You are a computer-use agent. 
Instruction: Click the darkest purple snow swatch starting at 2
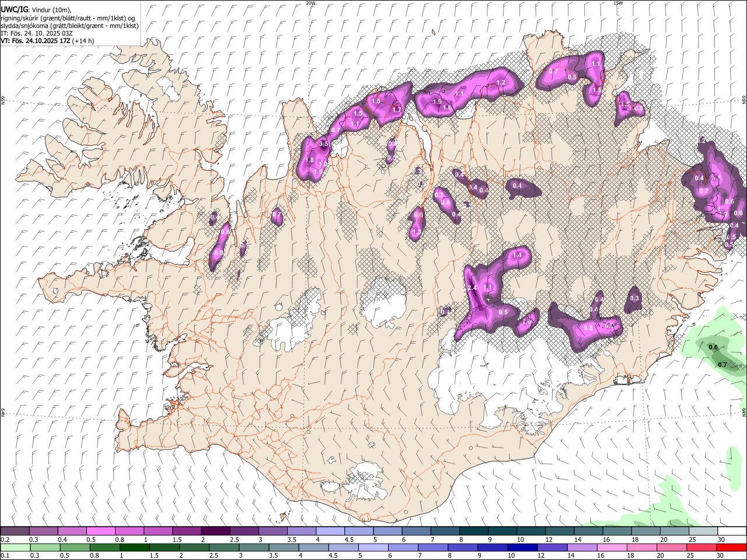215,531
